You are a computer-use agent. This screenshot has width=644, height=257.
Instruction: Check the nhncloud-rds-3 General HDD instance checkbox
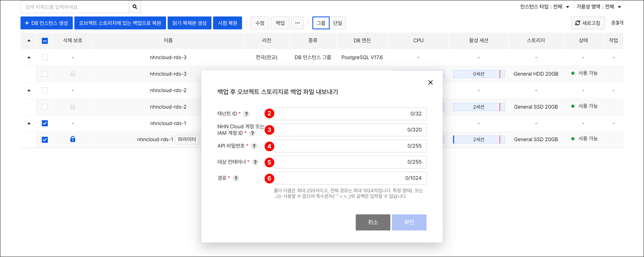(45, 74)
